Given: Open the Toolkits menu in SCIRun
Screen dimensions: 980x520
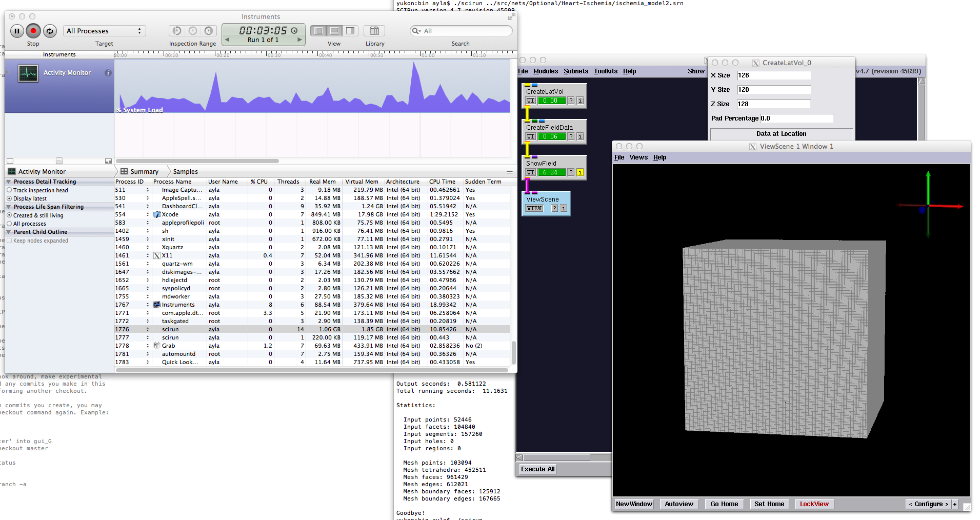Looking at the screenshot, I should 606,71.
